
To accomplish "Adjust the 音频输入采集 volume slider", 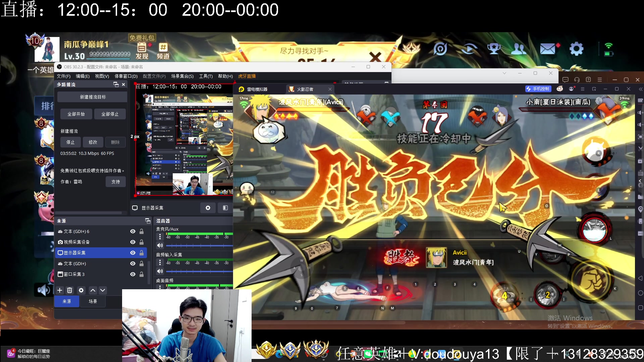I will coord(200,271).
